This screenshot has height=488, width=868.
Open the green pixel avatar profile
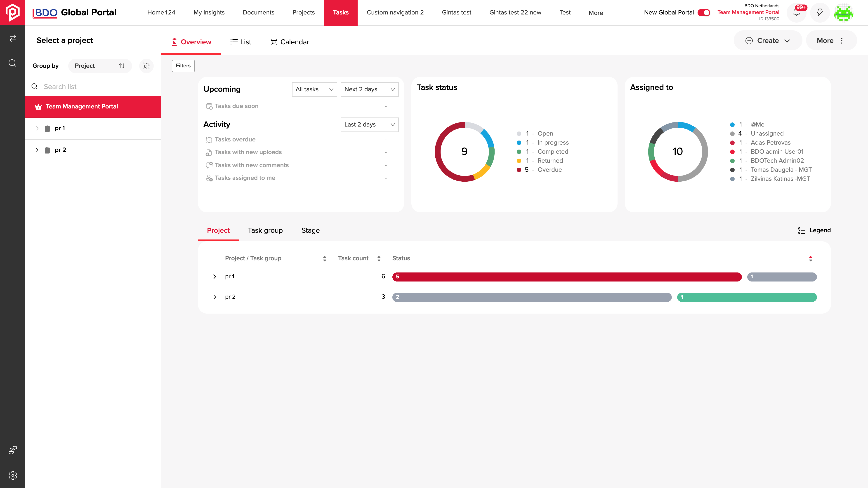click(843, 12)
